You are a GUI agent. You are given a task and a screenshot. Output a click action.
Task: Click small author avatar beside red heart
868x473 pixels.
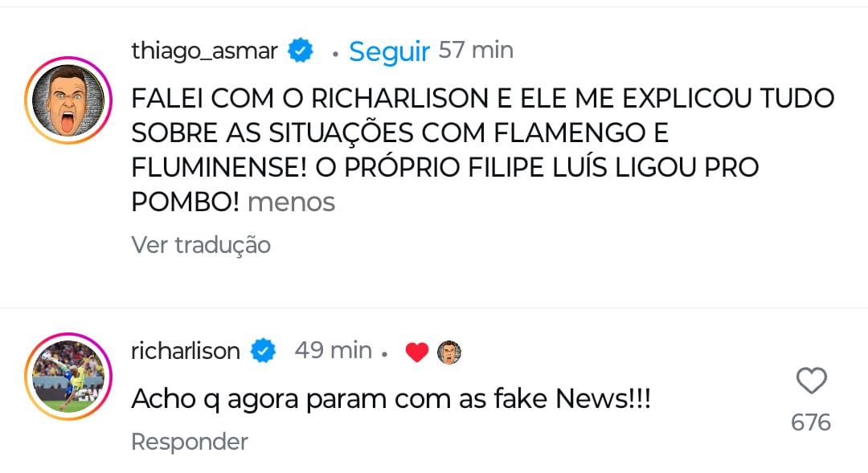tap(449, 352)
